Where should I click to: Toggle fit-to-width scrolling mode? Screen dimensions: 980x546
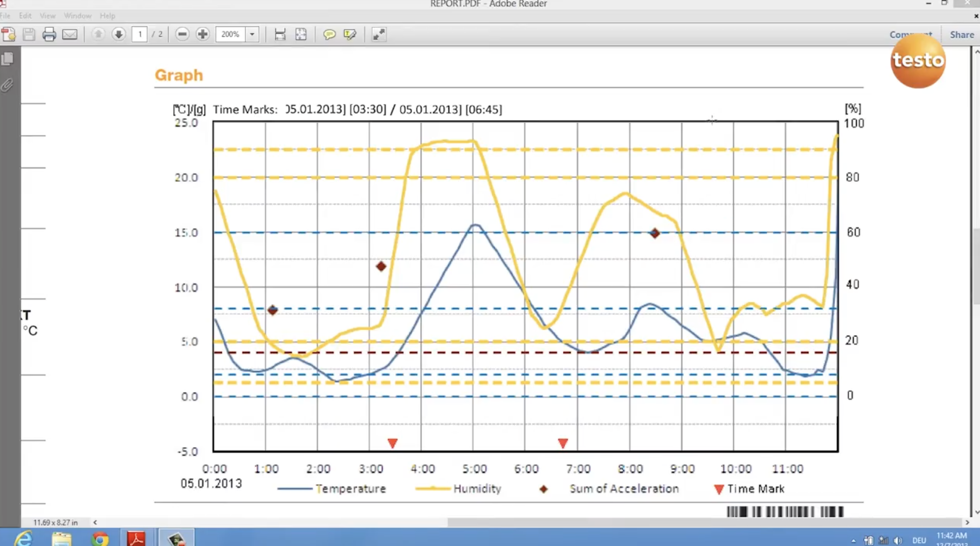280,34
